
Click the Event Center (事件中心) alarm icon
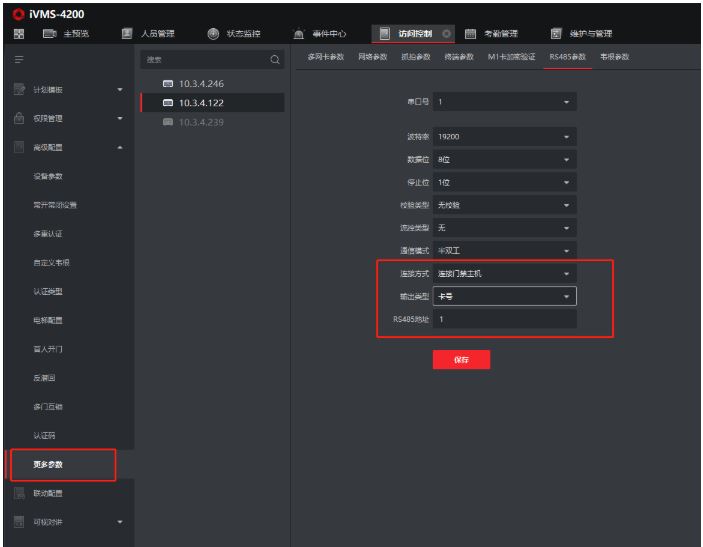299,34
